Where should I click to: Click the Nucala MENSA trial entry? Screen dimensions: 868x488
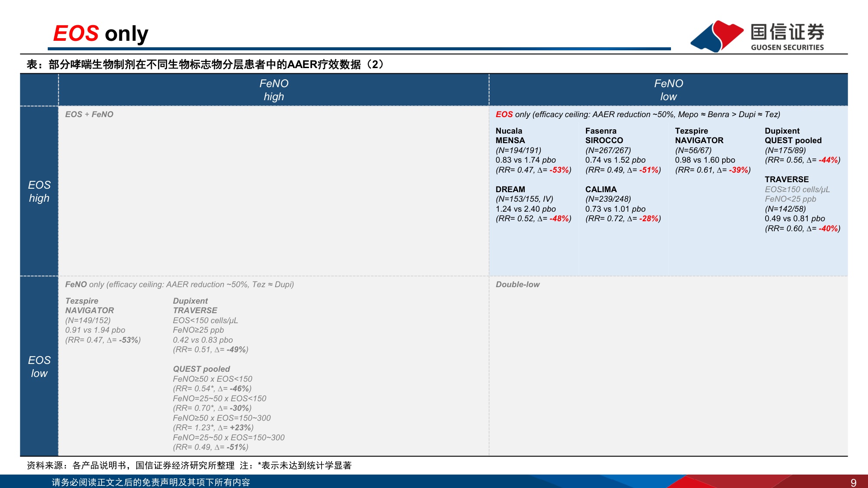[x=533, y=151]
